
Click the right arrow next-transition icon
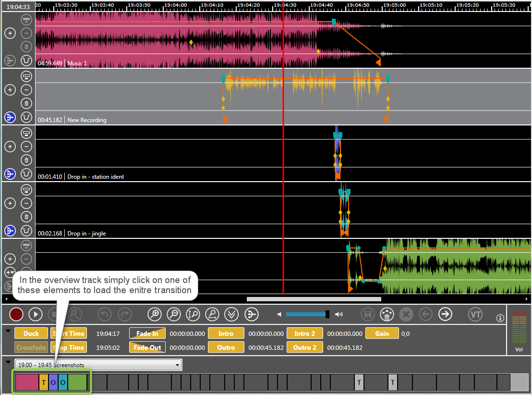[446, 315]
